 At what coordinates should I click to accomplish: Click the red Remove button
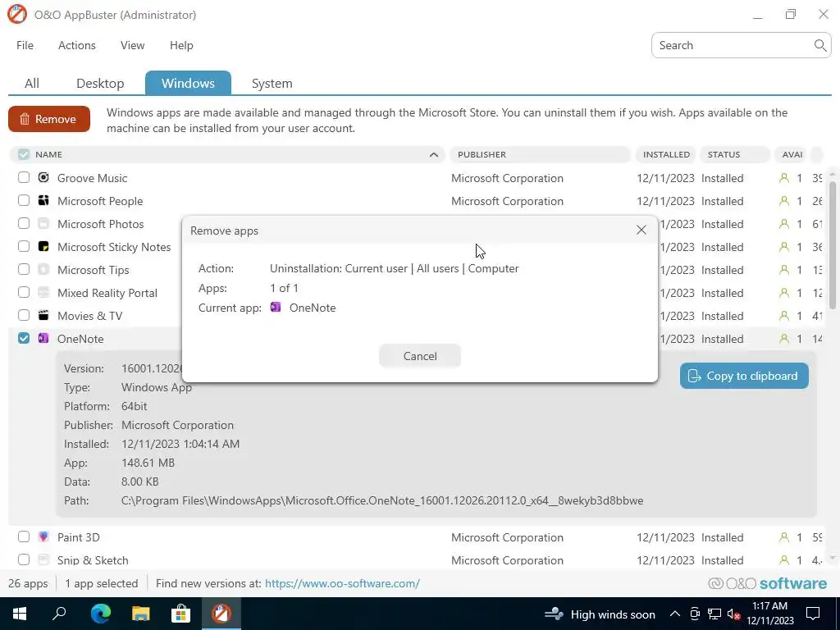coord(49,119)
